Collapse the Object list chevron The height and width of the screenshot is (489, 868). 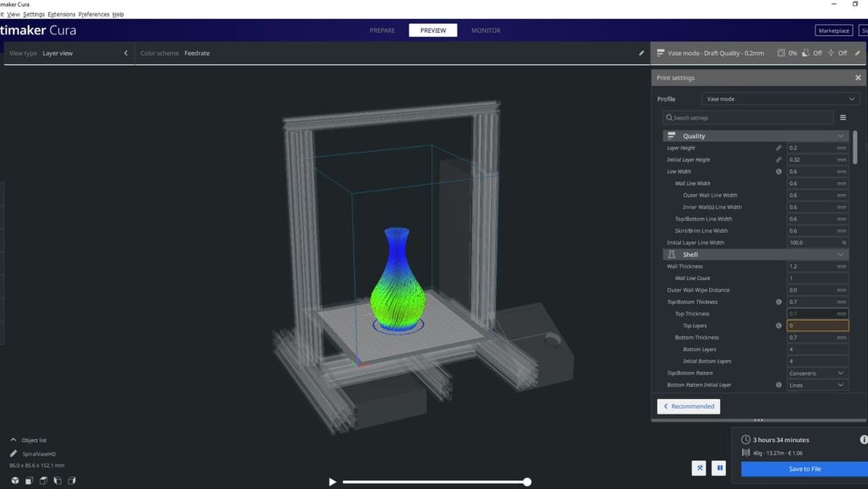pos(13,439)
